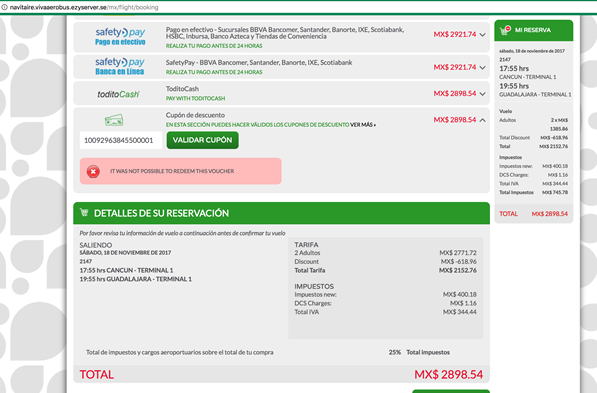Click the green discount coupon icon
The width and height of the screenshot is (597, 393).
114,120
